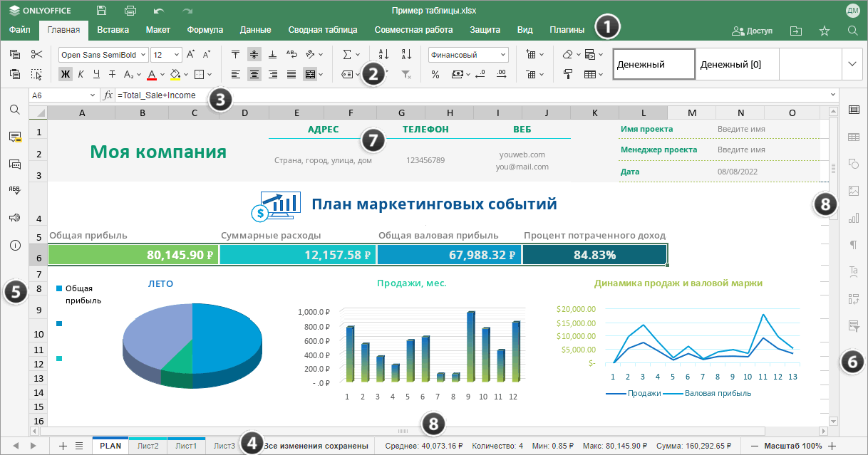Image resolution: width=868 pixels, height=455 pixels.
Task: Click the cell name box A6
Action: coord(63,95)
